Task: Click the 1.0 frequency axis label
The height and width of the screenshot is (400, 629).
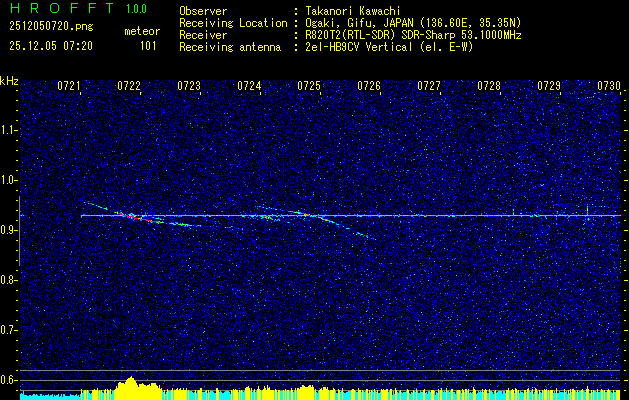Action: pos(7,180)
